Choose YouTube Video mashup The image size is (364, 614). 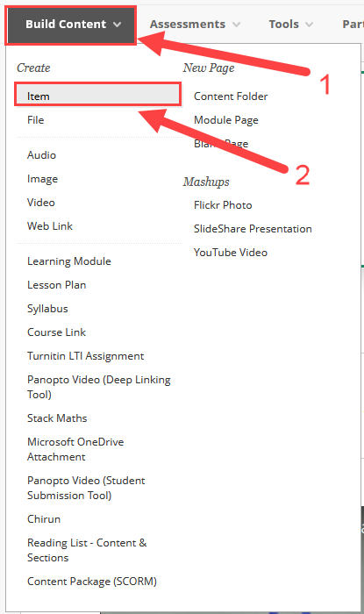tap(230, 253)
